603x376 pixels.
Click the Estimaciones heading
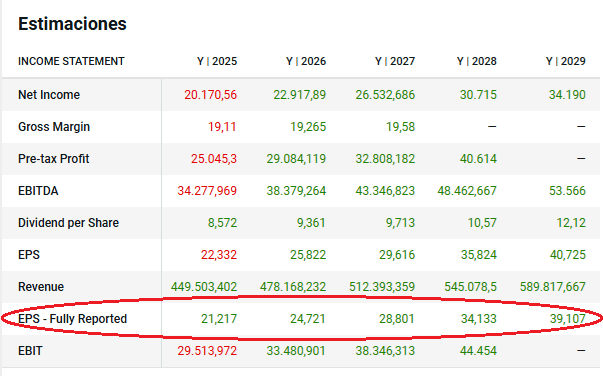[x=72, y=24]
